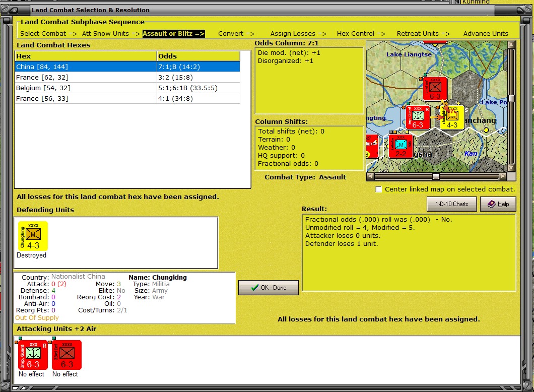Click the Unmodified roll = 4 result line
This screenshot has height=392, width=534.
pos(360,228)
